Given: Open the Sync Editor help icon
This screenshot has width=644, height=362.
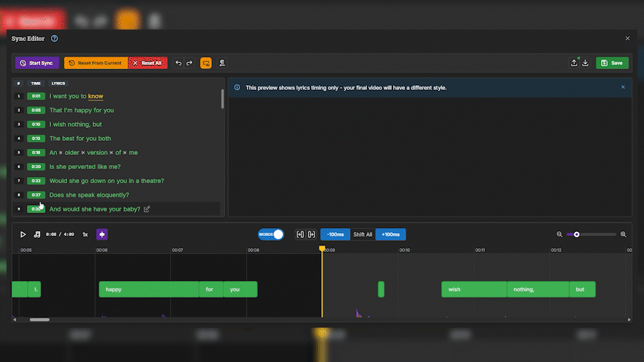Looking at the screenshot, I should [54, 38].
